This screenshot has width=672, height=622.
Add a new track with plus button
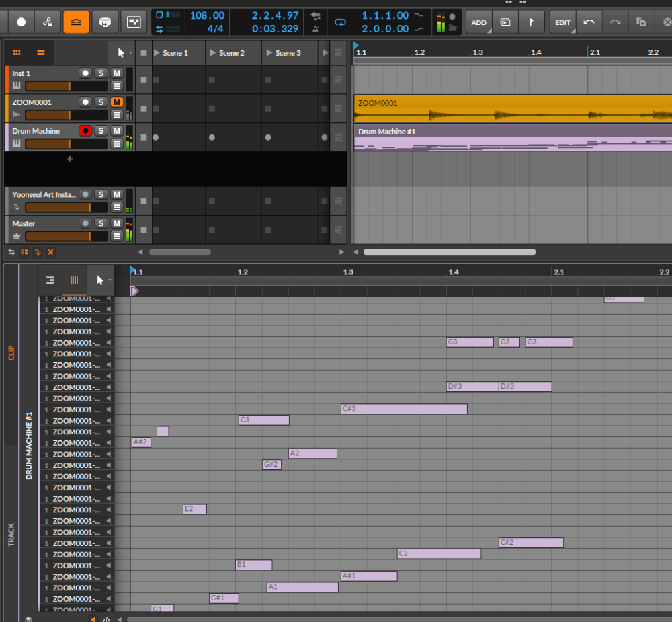click(69, 159)
